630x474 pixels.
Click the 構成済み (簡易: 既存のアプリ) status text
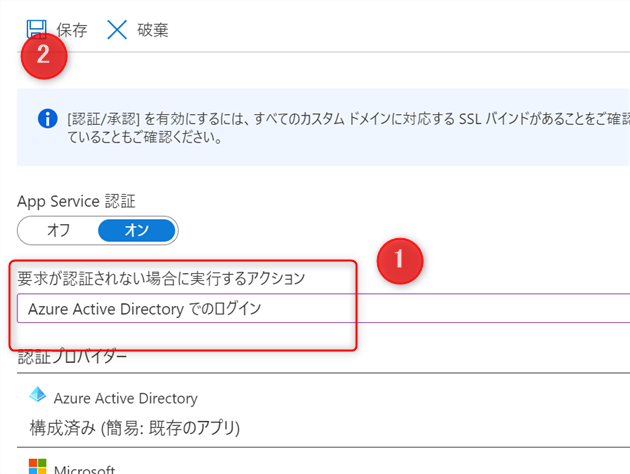(x=135, y=428)
